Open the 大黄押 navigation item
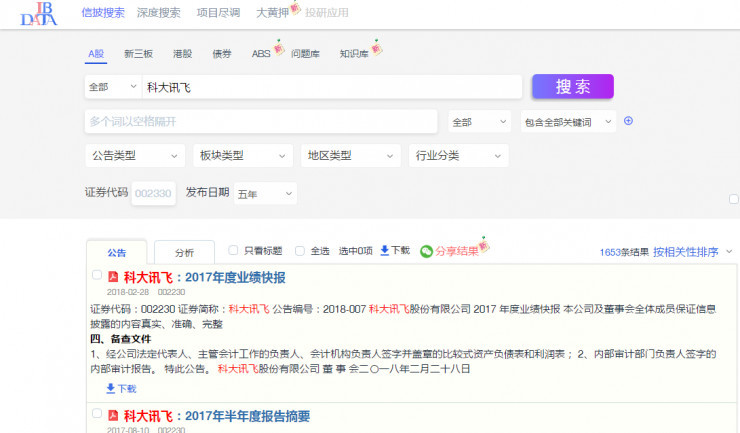The width and height of the screenshot is (740, 433). coord(272,13)
